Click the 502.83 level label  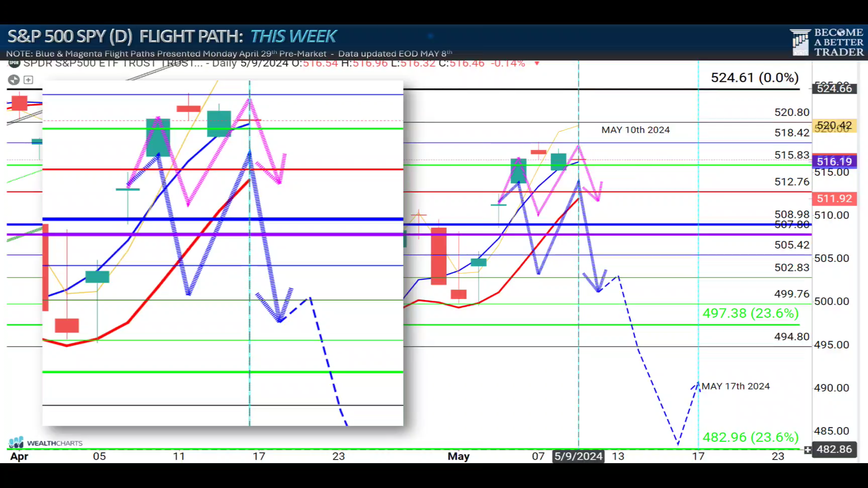click(x=792, y=267)
